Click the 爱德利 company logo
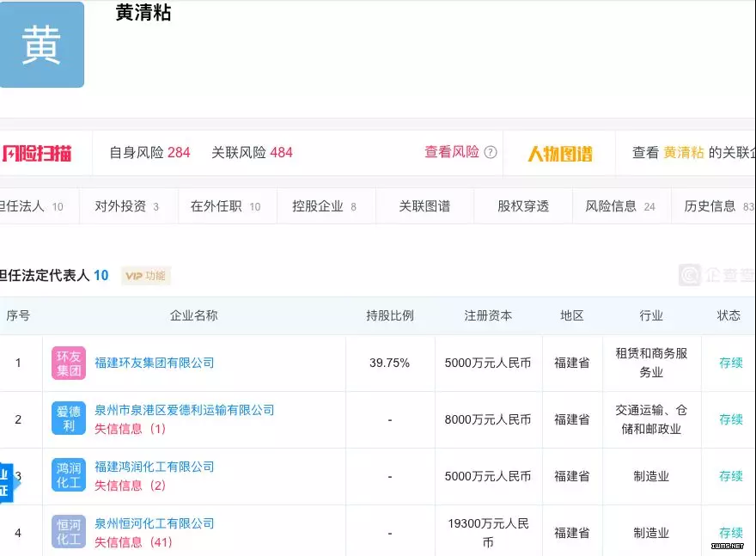 click(69, 419)
